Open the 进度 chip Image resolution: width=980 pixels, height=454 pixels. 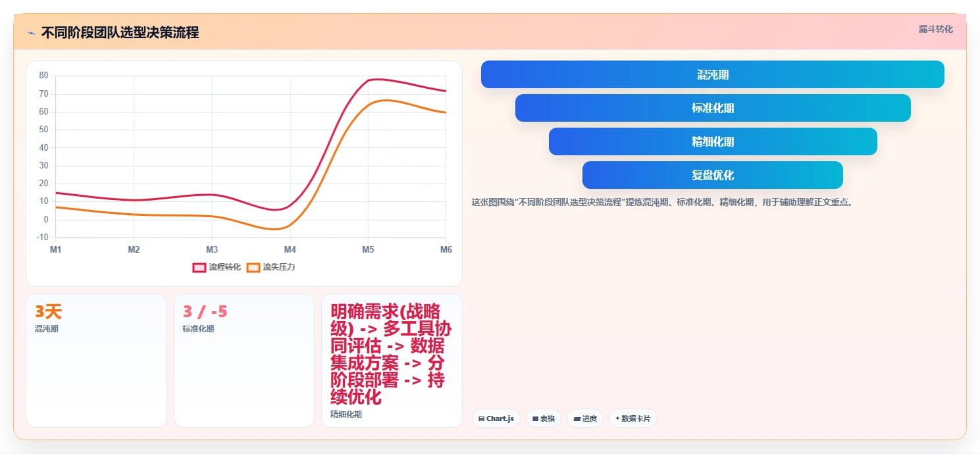click(x=585, y=418)
